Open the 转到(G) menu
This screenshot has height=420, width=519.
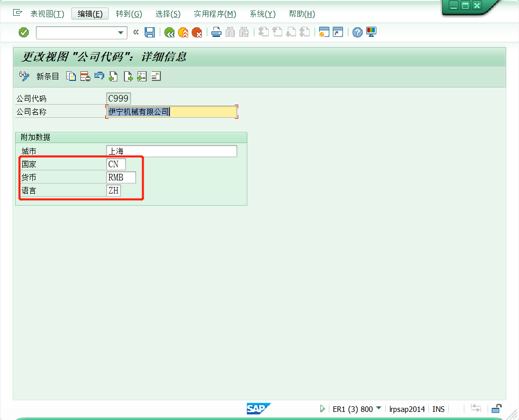(128, 14)
